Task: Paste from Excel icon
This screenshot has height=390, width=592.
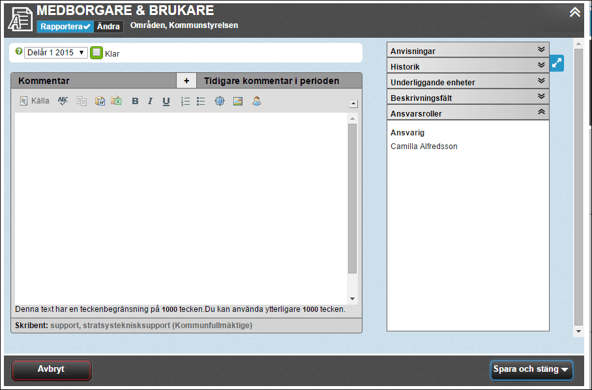Action: [116, 101]
